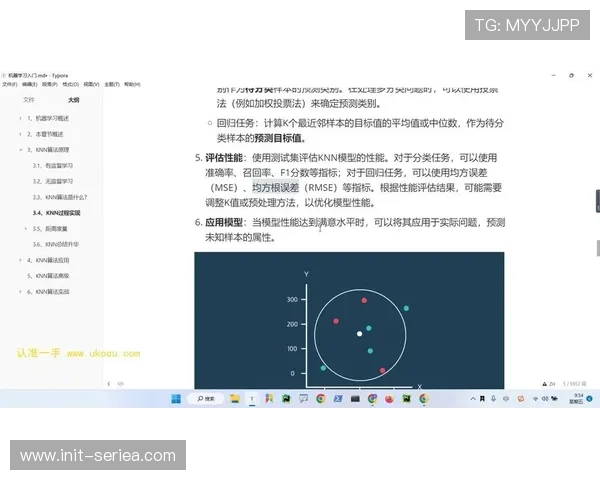Open the 文件(F) menu
Image resolution: width=600 pixels, height=480 pixels.
[x=10, y=84]
